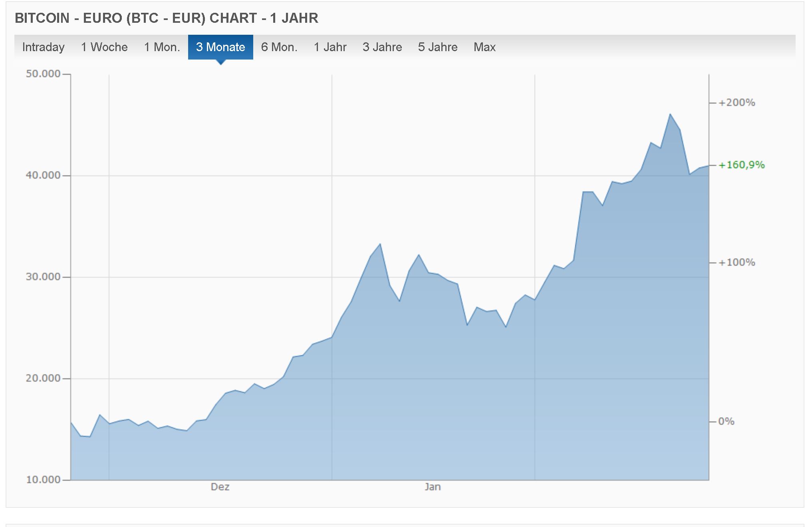
Task: Select the 1 Woche time range
Action: tap(104, 47)
